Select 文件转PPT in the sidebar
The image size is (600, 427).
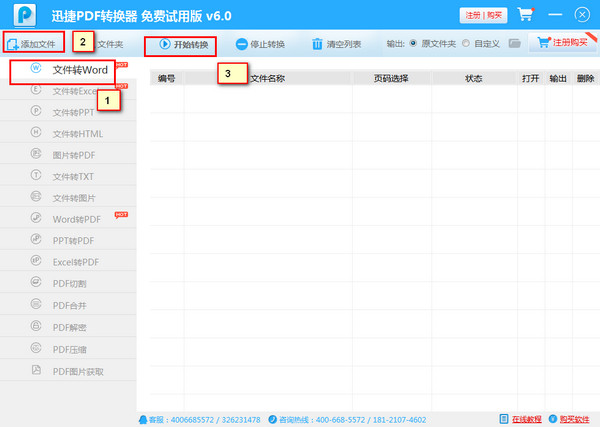click(68, 112)
